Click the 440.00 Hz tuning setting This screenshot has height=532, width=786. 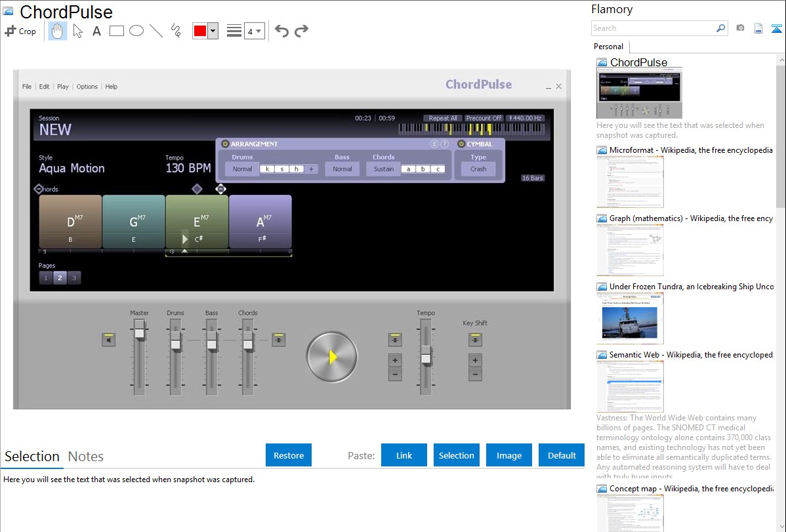[x=525, y=118]
